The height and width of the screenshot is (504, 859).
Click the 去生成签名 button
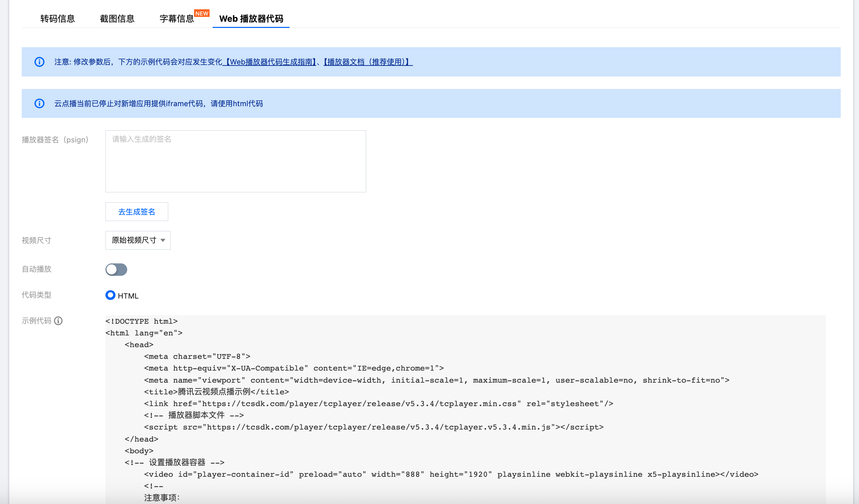coord(137,212)
